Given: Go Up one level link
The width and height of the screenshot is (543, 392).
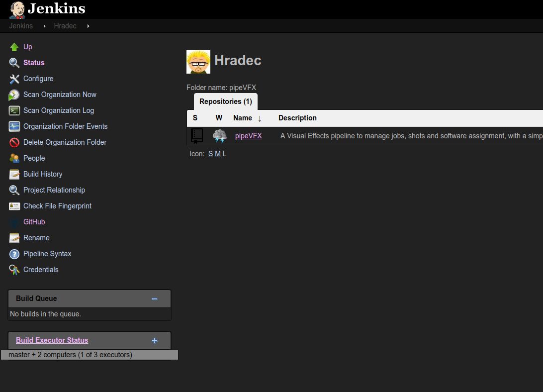Looking at the screenshot, I should [28, 47].
